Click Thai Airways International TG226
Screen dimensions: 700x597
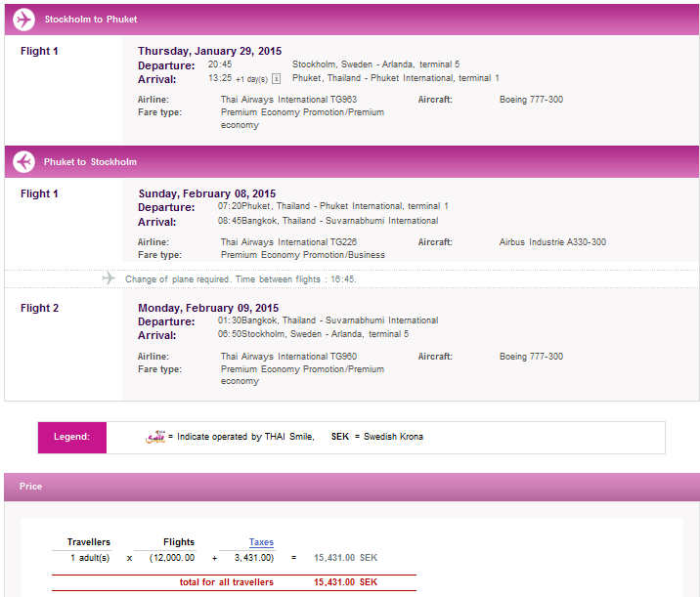click(288, 242)
